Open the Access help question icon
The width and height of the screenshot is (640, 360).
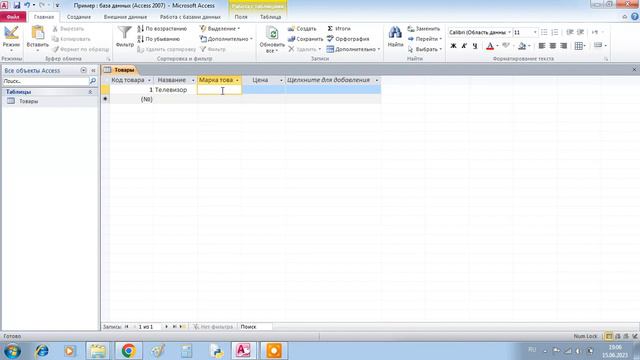coord(635,16)
